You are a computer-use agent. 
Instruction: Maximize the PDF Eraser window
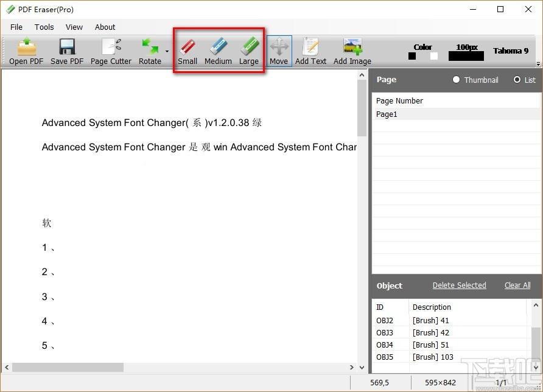pyautogui.click(x=500, y=9)
